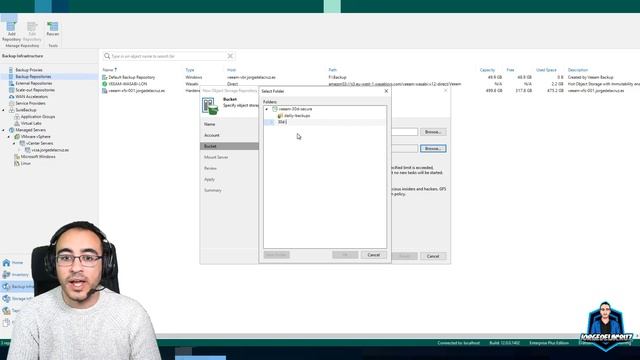Click the Microsoft Windows node icon
Image resolution: width=640 pixels, height=360 pixels.
click(17, 157)
